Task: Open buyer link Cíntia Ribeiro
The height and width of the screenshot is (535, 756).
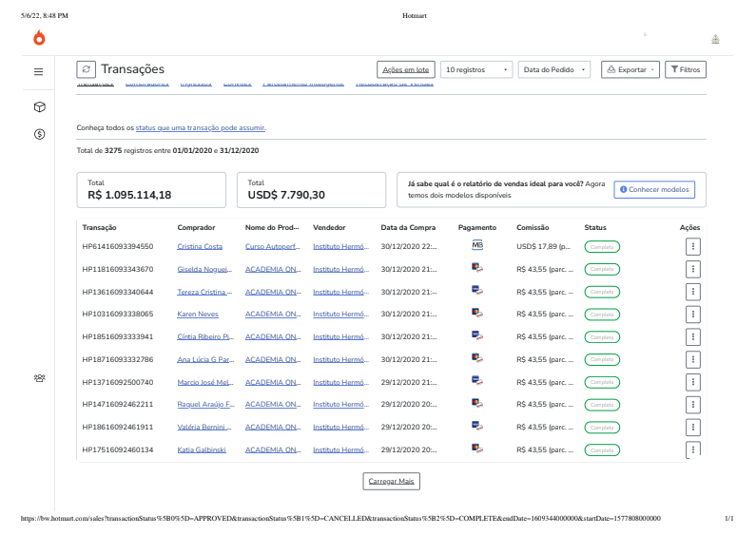Action: [x=205, y=337]
